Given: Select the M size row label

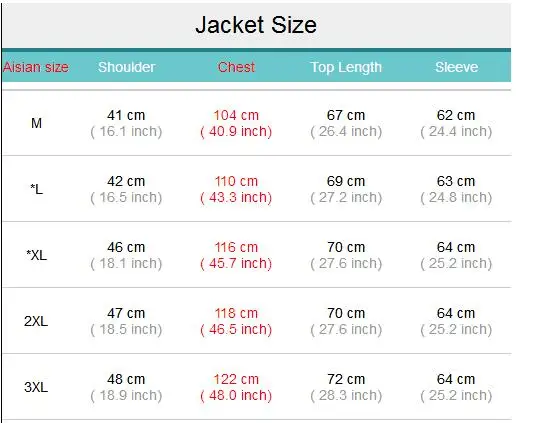Looking at the screenshot, I should [x=36, y=123].
